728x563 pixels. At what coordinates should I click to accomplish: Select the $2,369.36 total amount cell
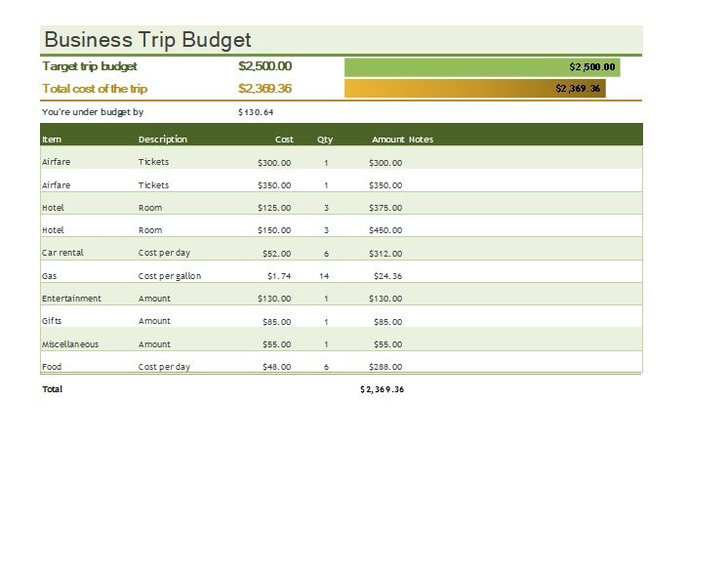[382, 389]
